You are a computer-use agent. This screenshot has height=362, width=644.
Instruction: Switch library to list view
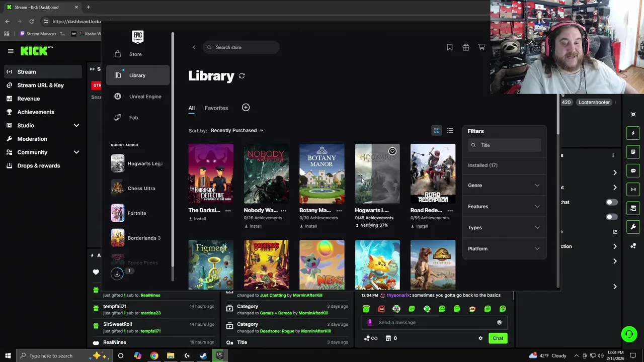click(x=450, y=131)
